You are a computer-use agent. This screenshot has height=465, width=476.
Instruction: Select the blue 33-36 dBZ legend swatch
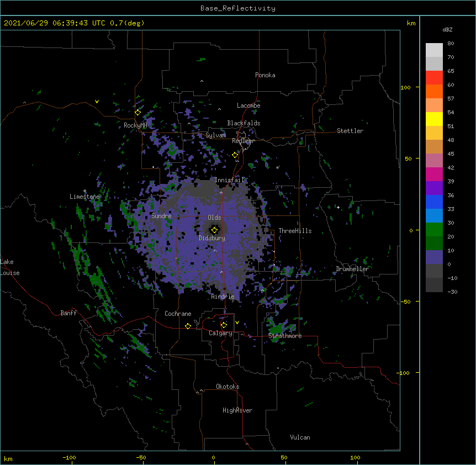(x=434, y=202)
